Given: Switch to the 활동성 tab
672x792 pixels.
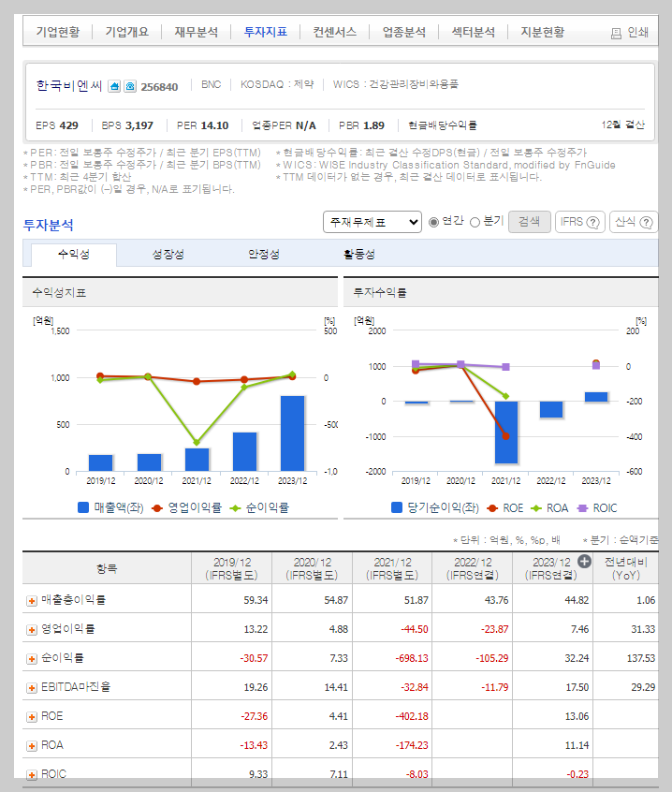Looking at the screenshot, I should coord(359,254).
